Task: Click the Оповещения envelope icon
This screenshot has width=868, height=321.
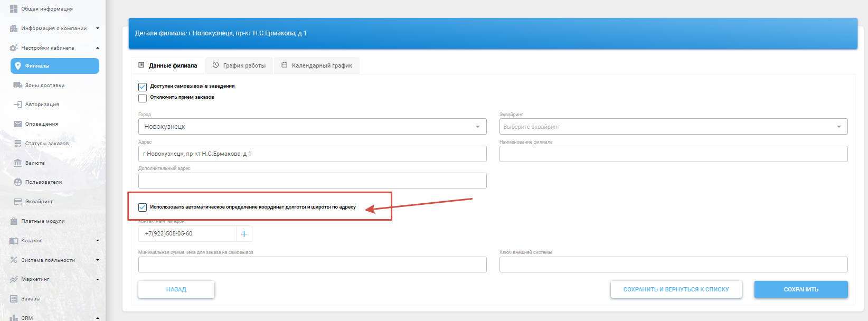Action: [x=17, y=124]
